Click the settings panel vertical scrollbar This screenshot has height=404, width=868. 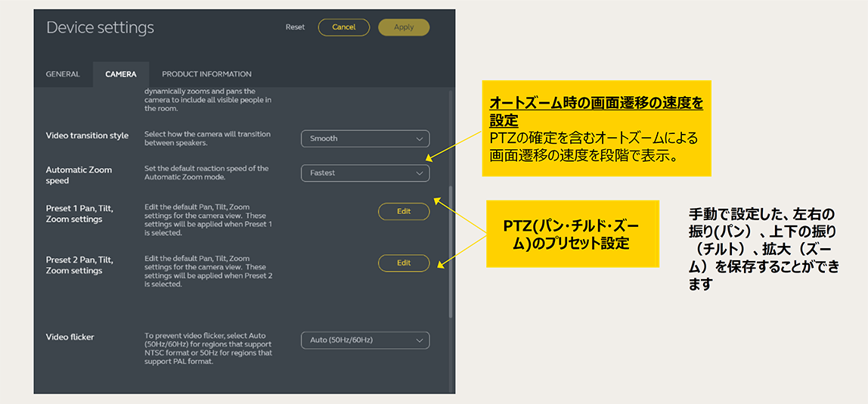pos(451,251)
